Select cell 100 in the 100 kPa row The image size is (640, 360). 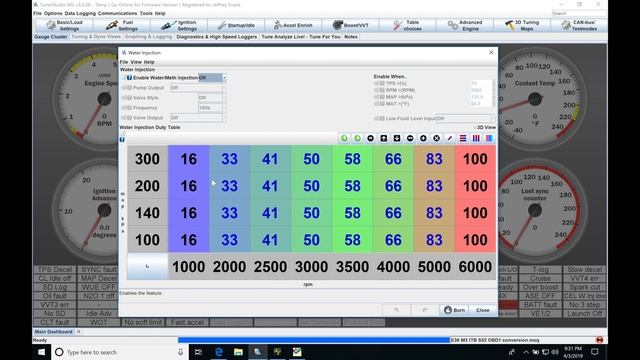475,240
